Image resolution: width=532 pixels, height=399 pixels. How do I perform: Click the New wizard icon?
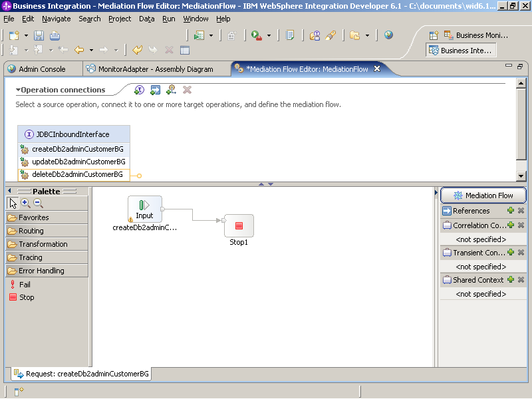pos(14,36)
